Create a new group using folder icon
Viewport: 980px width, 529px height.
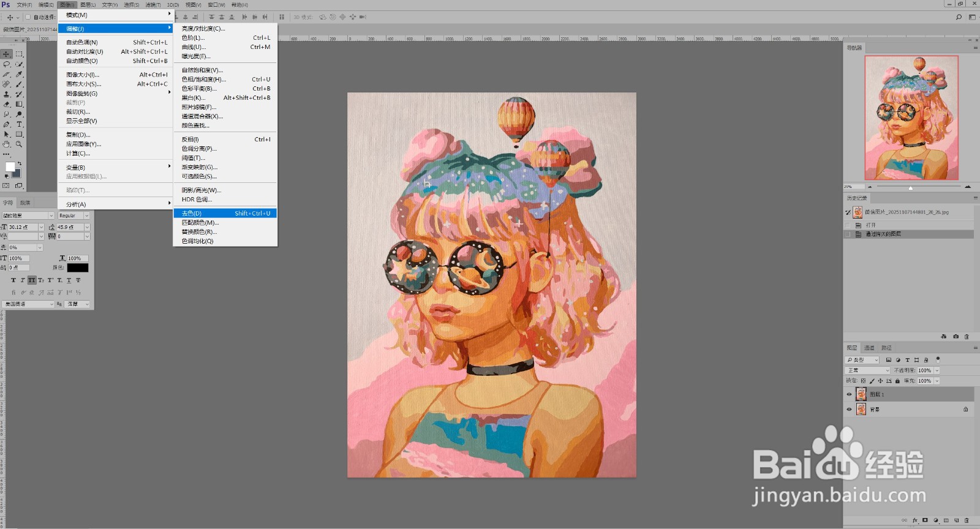point(946,520)
